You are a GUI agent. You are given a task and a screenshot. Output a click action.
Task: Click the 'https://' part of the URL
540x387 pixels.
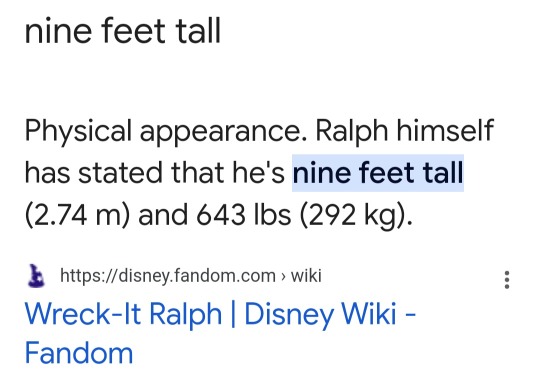click(x=89, y=276)
